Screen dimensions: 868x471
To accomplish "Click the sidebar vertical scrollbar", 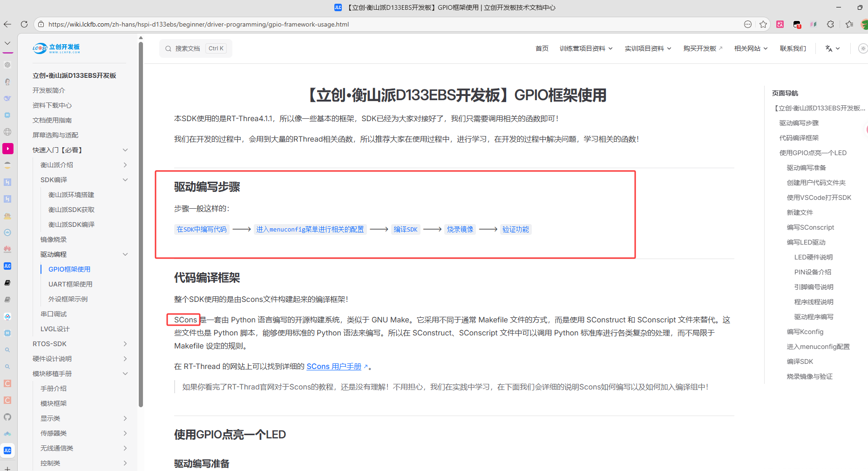I will [141, 224].
